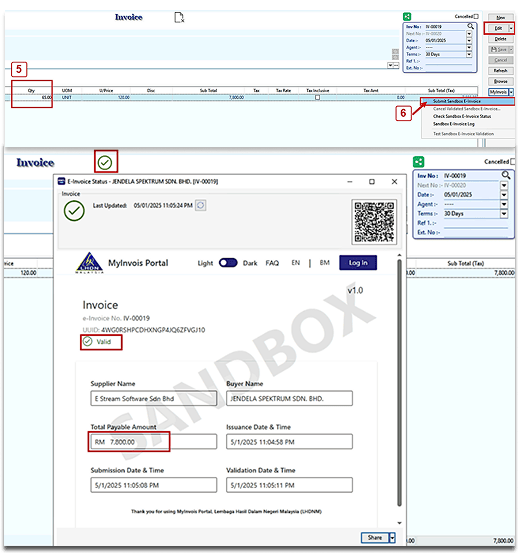Click the QR code image

(x=374, y=222)
